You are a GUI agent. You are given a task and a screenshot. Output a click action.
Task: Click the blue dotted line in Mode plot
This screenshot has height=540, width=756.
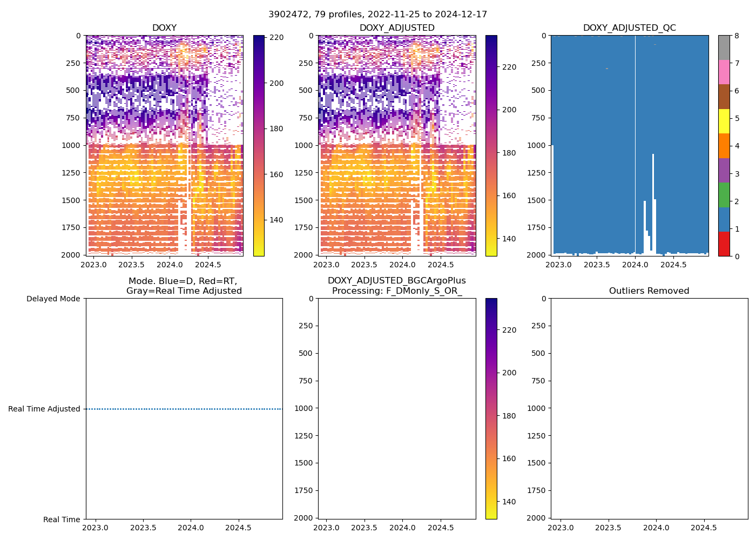(184, 409)
